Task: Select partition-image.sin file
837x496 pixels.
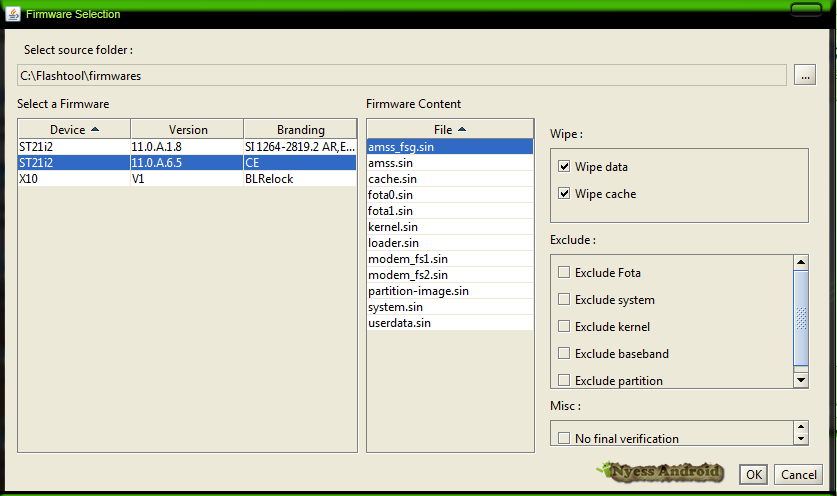Action: point(450,291)
